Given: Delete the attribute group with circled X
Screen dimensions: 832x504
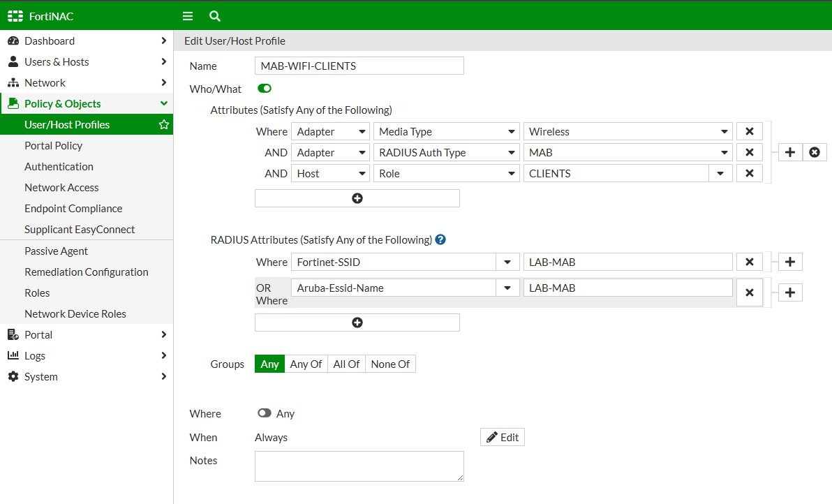Looking at the screenshot, I should coord(815,153).
